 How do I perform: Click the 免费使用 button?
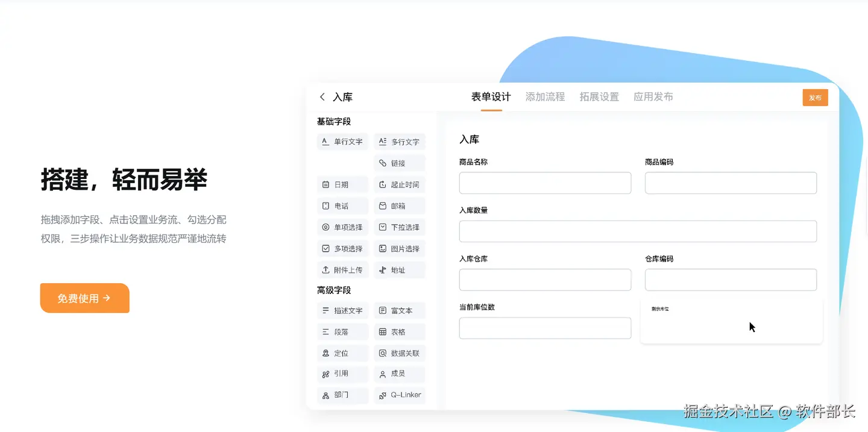(x=85, y=298)
